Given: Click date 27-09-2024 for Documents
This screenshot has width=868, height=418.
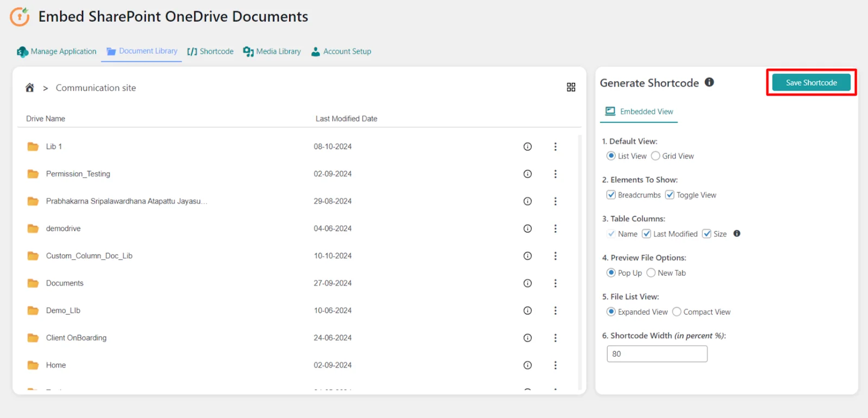Looking at the screenshot, I should (x=333, y=283).
